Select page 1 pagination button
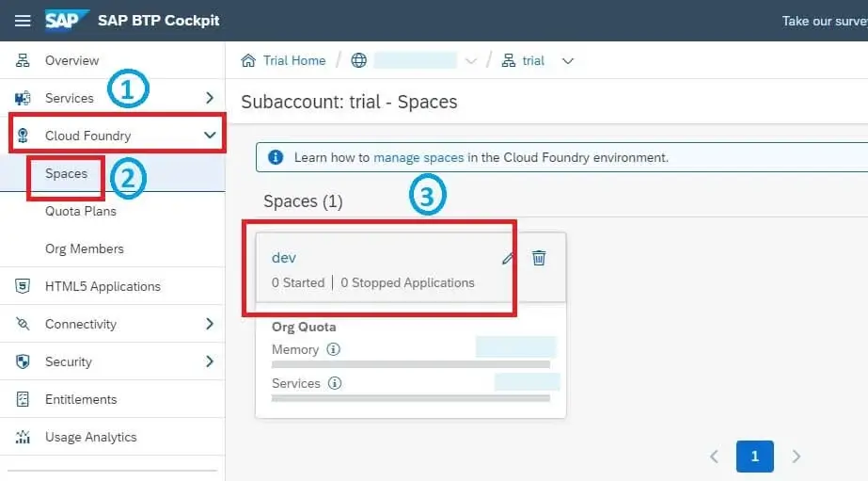 click(x=754, y=457)
